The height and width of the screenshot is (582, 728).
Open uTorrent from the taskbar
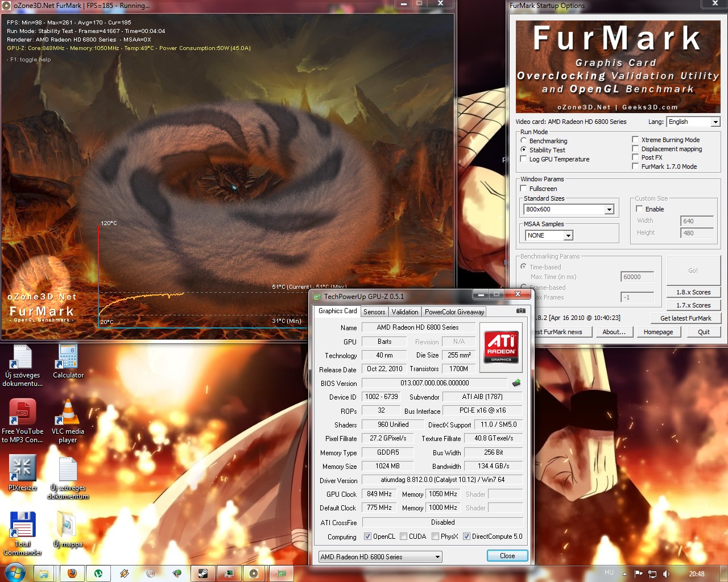98,573
